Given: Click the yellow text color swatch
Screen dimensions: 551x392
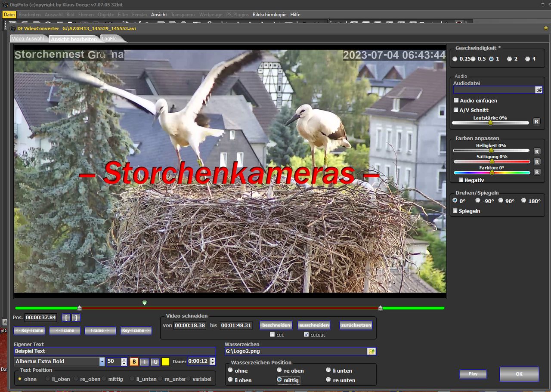Looking at the screenshot, I should [x=165, y=362].
